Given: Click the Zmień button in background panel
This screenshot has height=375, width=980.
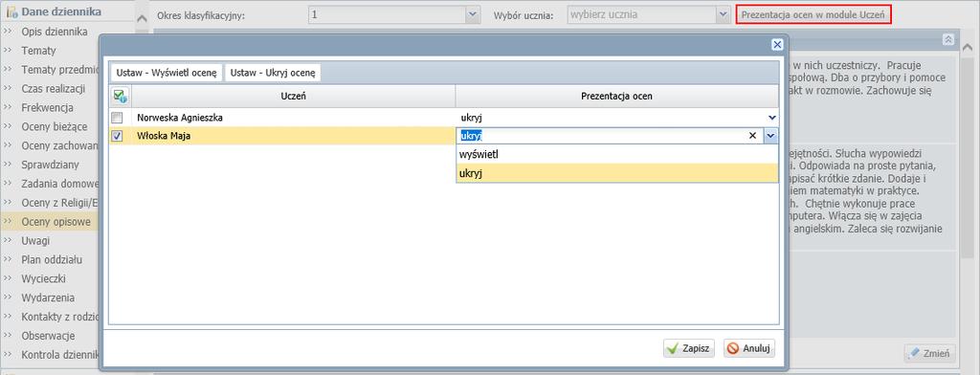Looking at the screenshot, I should click(929, 353).
